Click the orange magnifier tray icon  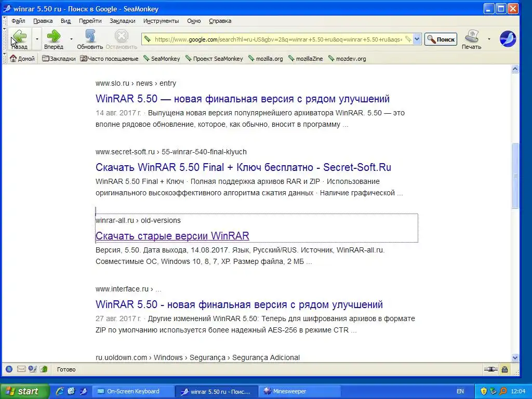click(503, 391)
